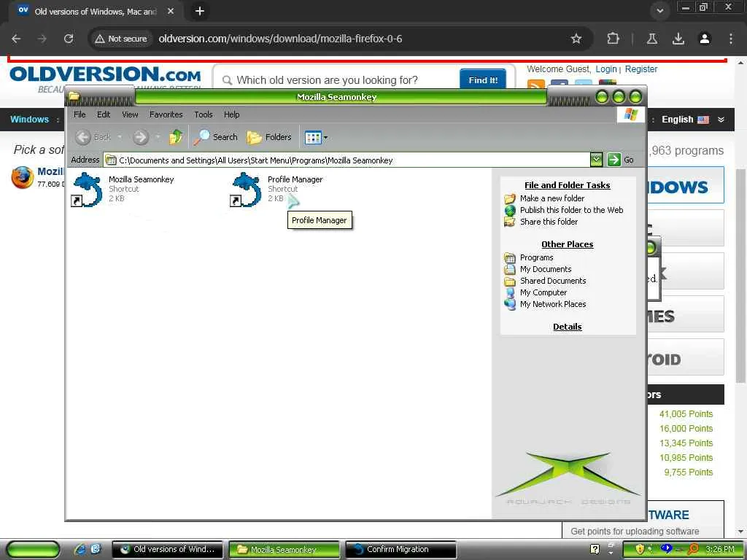Open Chrome's three-dot menu
Image resolution: width=747 pixels, height=560 pixels.
click(x=731, y=39)
